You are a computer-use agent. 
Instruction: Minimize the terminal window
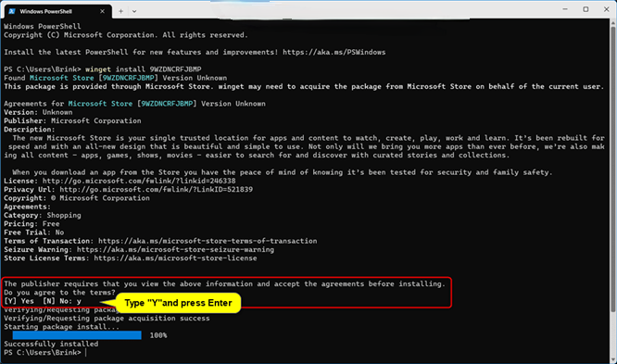pos(565,9)
